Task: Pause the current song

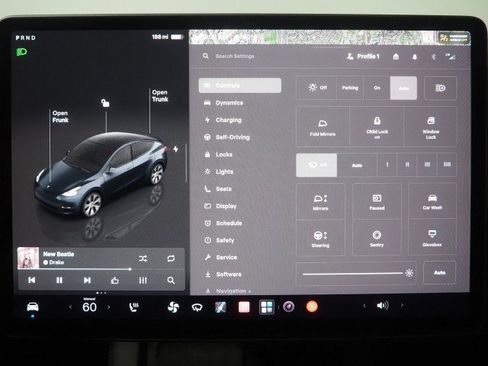Action: [x=59, y=280]
